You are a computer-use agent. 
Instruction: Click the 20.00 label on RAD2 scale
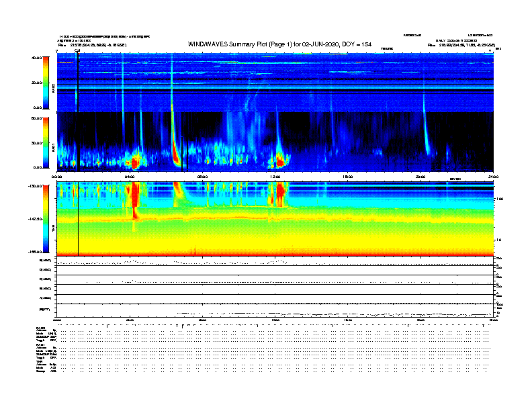36,83
